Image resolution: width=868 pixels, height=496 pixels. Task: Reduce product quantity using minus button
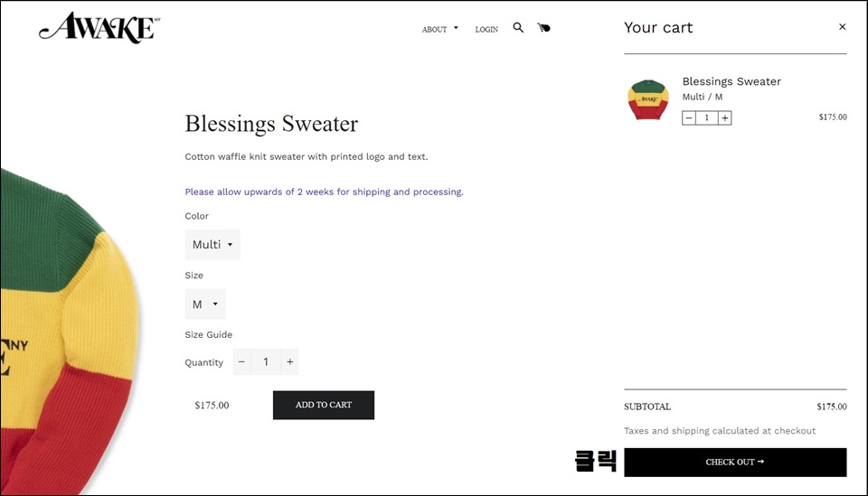(x=242, y=361)
